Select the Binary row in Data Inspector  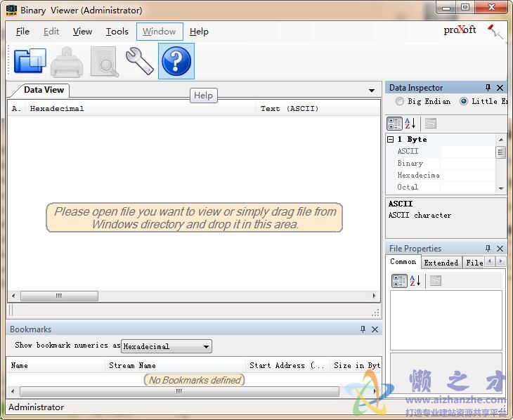(441, 163)
